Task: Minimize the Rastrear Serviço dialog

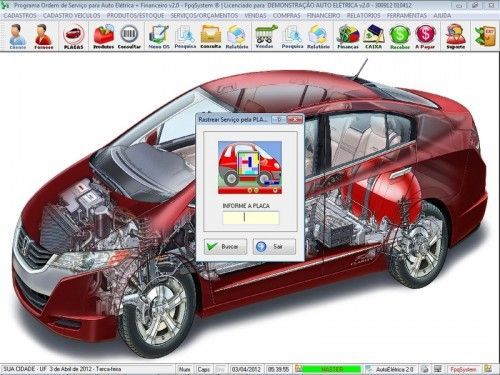Action: point(279,119)
